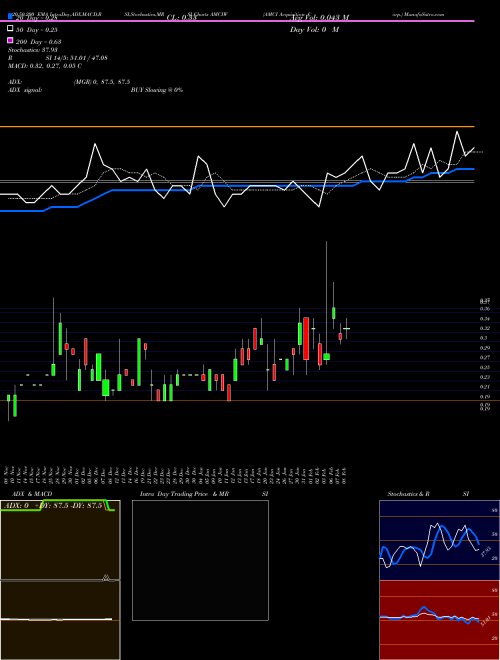Click the 'BUY Slowing @ 0%' signal text

(x=157, y=90)
